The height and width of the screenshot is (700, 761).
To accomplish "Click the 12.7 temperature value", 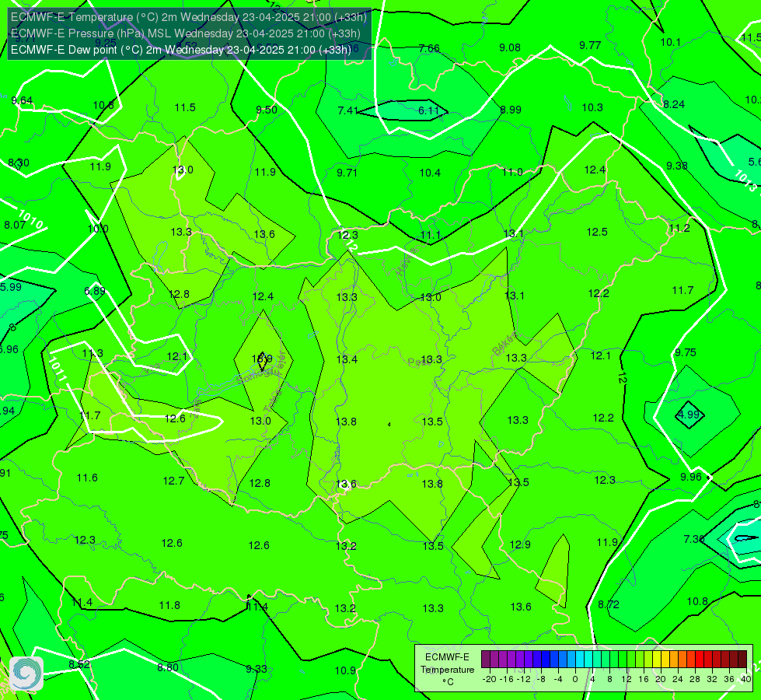I will click(173, 481).
